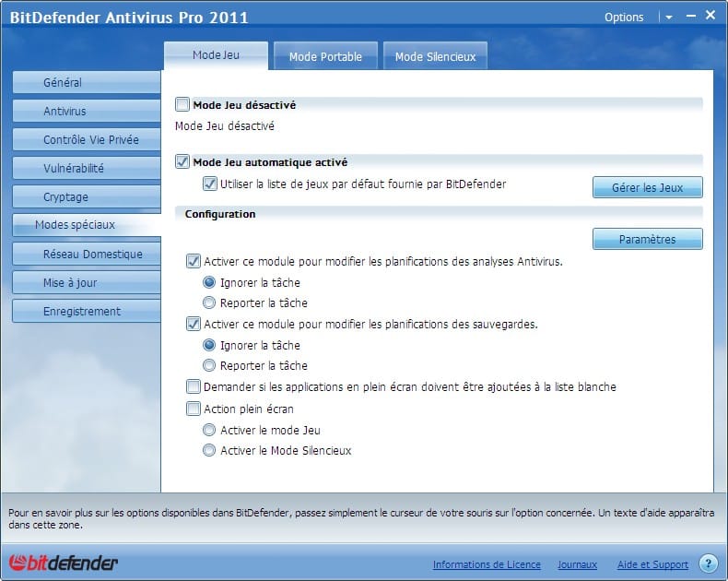Close the BitDefender window
The height and width of the screenshot is (581, 728).
coord(710,15)
